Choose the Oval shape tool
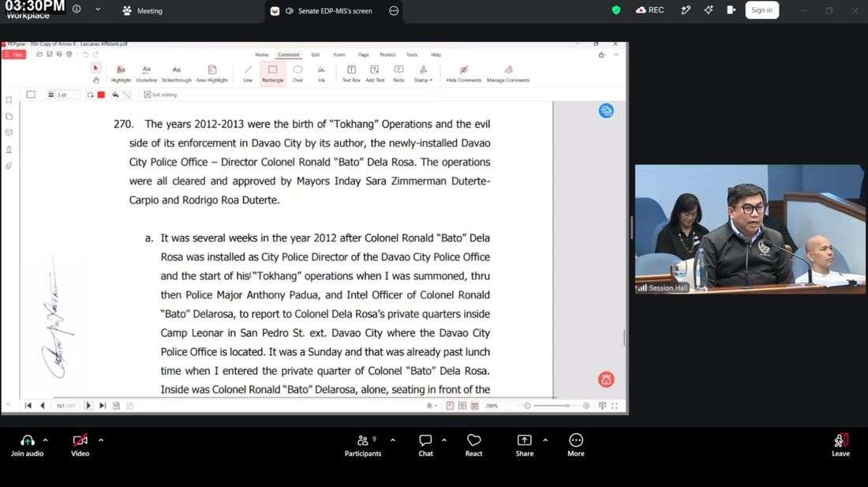868x487 pixels. pyautogui.click(x=297, y=73)
